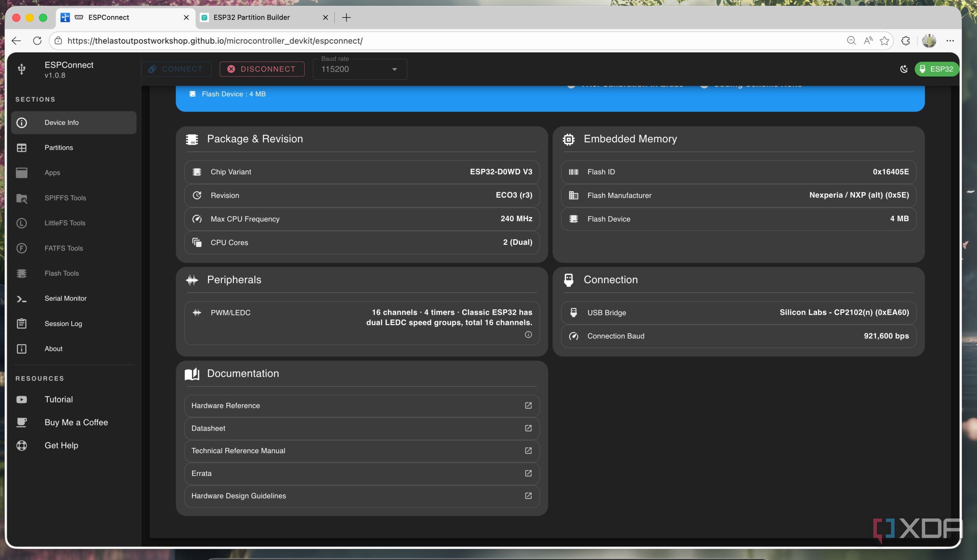Toggle dark/light theme moon icon
The height and width of the screenshot is (560, 977).
(903, 69)
